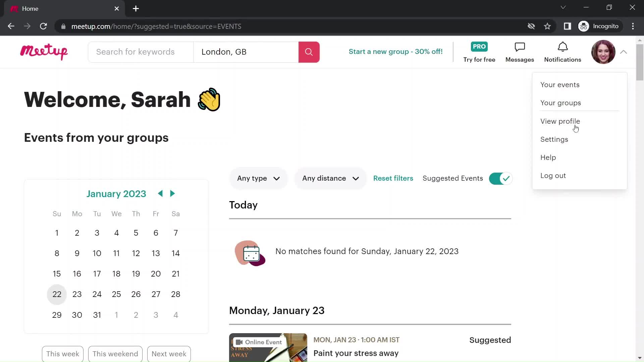Expand the 'Any distance' dropdown filter
The height and width of the screenshot is (362, 644).
coord(330,178)
